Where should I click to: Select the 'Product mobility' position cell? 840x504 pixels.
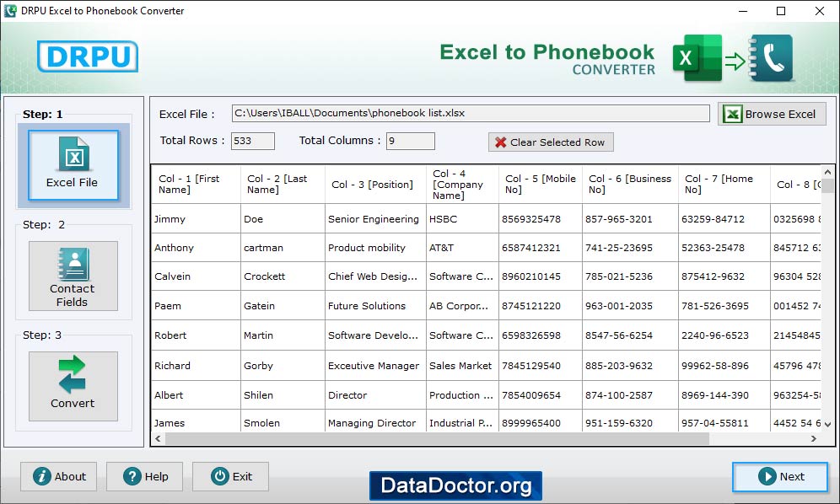tap(375, 248)
